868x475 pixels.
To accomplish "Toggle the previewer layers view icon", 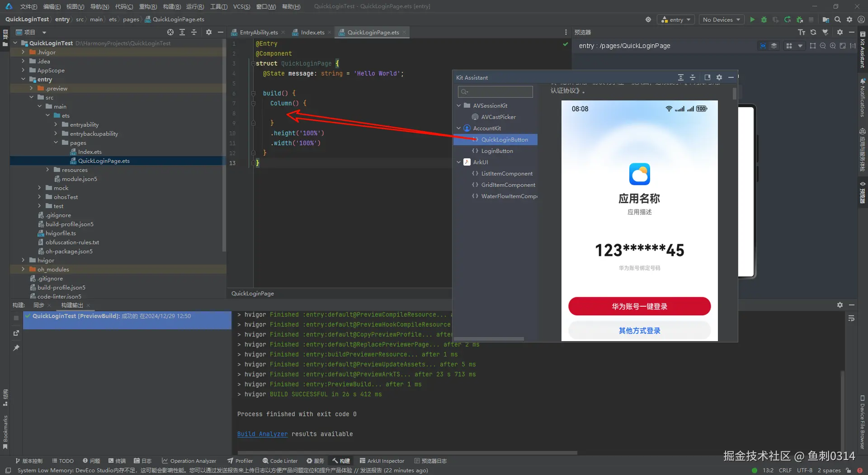I will click(x=774, y=46).
